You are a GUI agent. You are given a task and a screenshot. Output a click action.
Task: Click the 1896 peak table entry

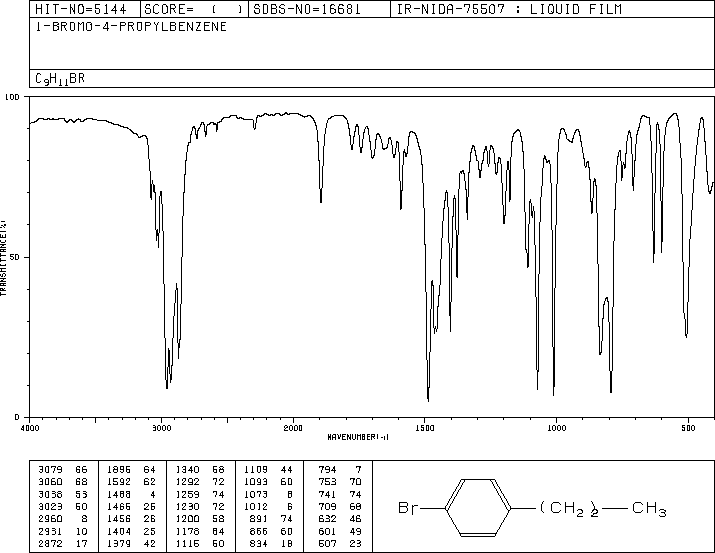(119, 470)
